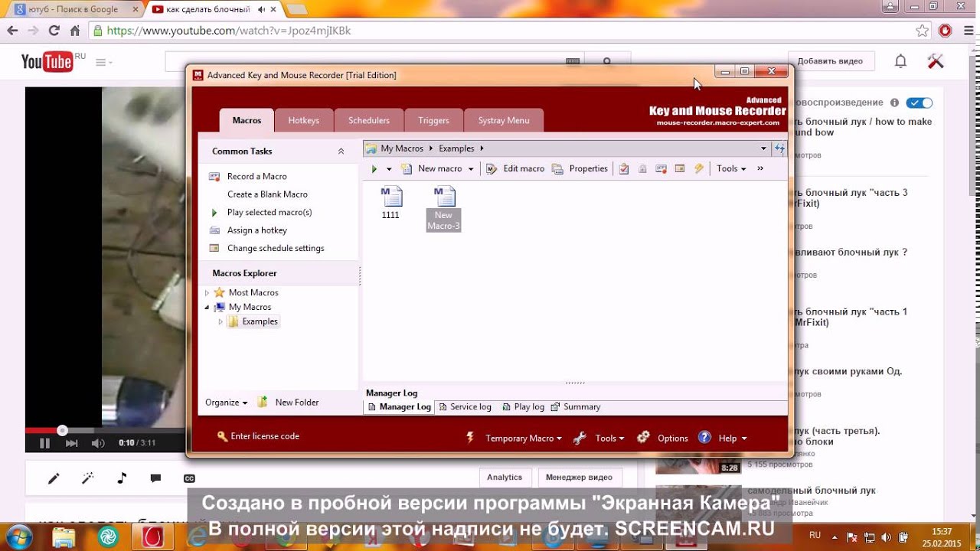Screen dimensions: 980x551
Task: Click Enter license code link
Action: coord(258,436)
